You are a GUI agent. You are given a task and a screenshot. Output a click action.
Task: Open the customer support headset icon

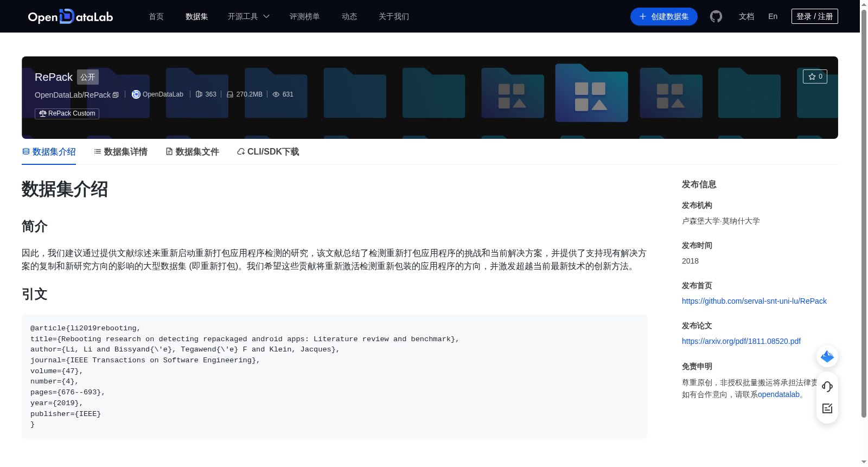point(827,387)
